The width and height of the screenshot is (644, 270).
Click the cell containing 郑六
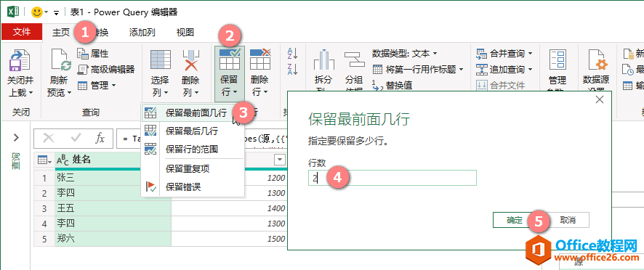pyautogui.click(x=113, y=239)
